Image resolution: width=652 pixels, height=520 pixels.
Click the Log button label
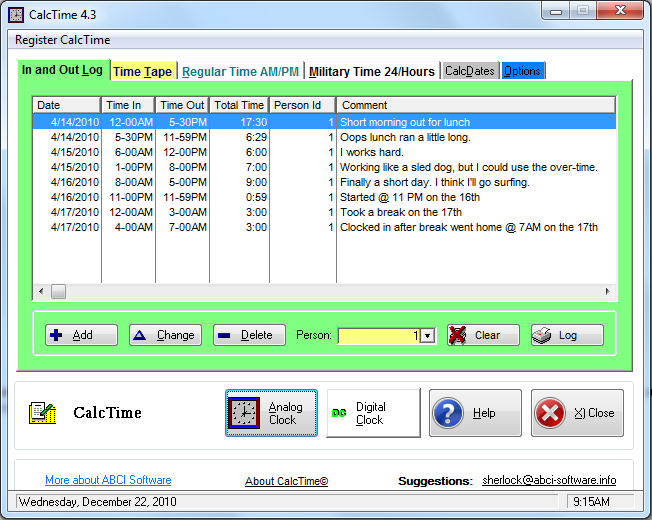[x=568, y=335]
